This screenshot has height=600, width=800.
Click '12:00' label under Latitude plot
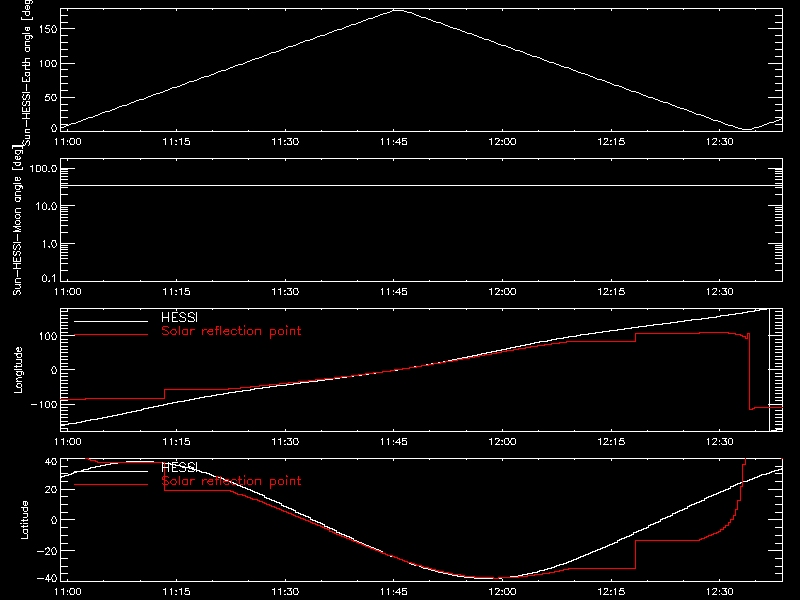[x=503, y=591]
